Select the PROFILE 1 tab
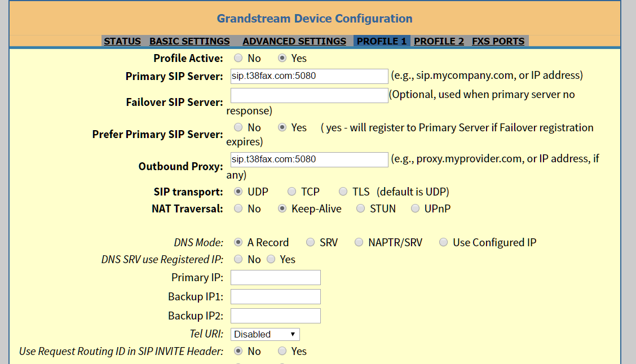This screenshot has height=364, width=636. point(382,41)
